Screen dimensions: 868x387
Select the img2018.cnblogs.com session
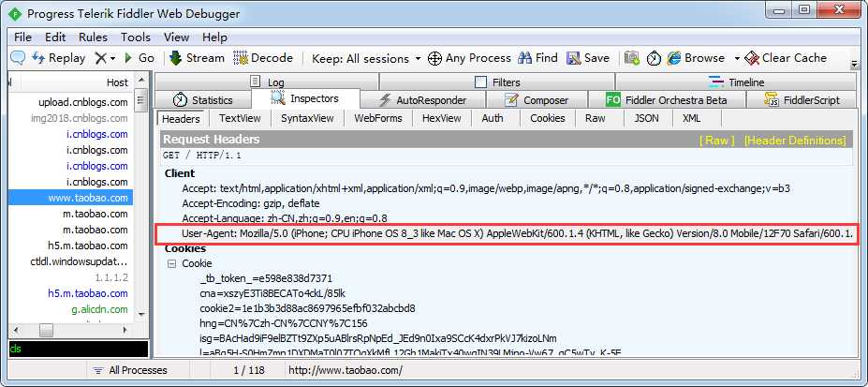pos(70,118)
